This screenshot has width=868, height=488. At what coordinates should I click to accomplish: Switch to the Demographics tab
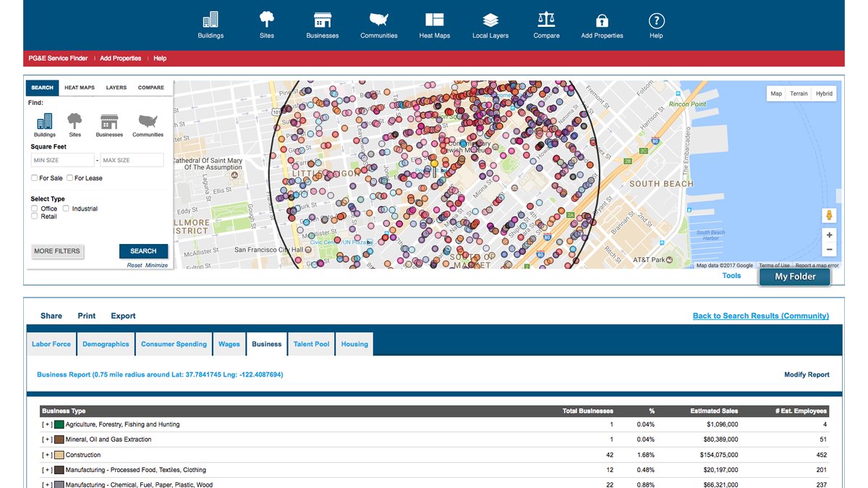[106, 345]
